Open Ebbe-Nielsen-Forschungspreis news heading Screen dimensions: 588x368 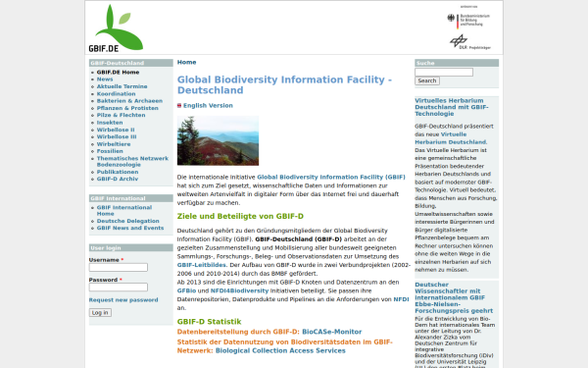coord(454,297)
